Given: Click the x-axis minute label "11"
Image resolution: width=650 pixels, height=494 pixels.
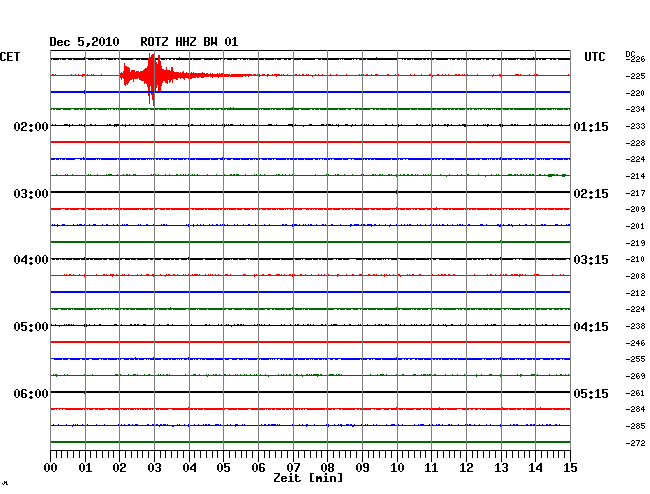Looking at the screenshot, I should point(432,468).
